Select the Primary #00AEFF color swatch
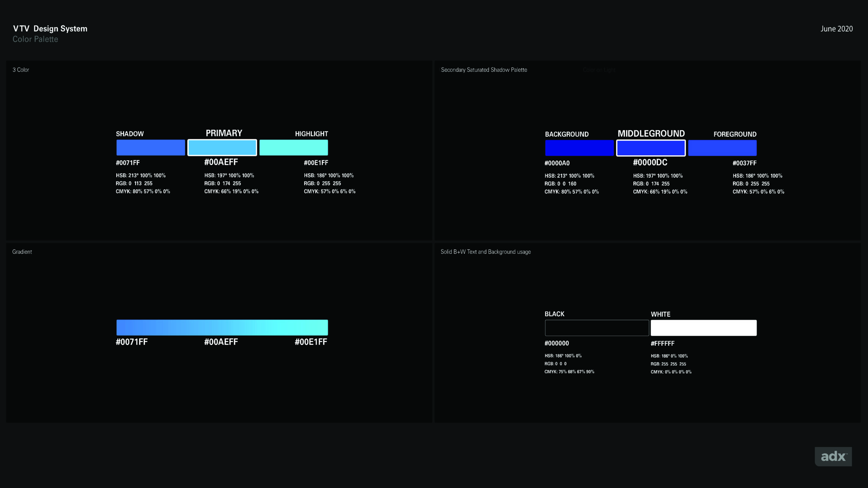This screenshot has height=488, width=868. click(x=222, y=148)
